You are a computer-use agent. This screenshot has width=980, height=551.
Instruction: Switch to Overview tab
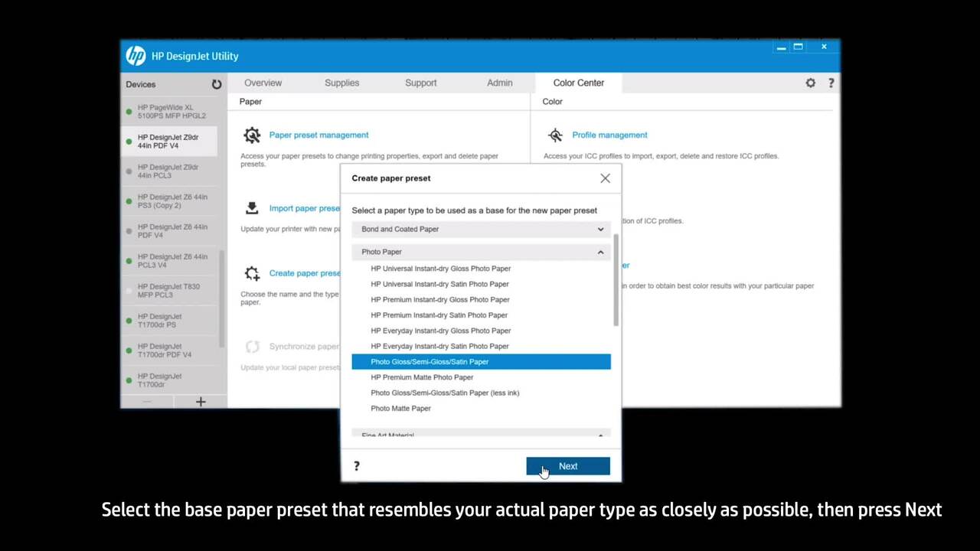pos(263,83)
